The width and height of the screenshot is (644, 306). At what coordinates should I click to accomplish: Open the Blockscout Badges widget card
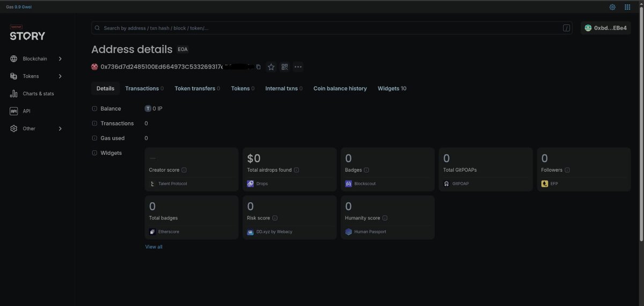point(387,169)
